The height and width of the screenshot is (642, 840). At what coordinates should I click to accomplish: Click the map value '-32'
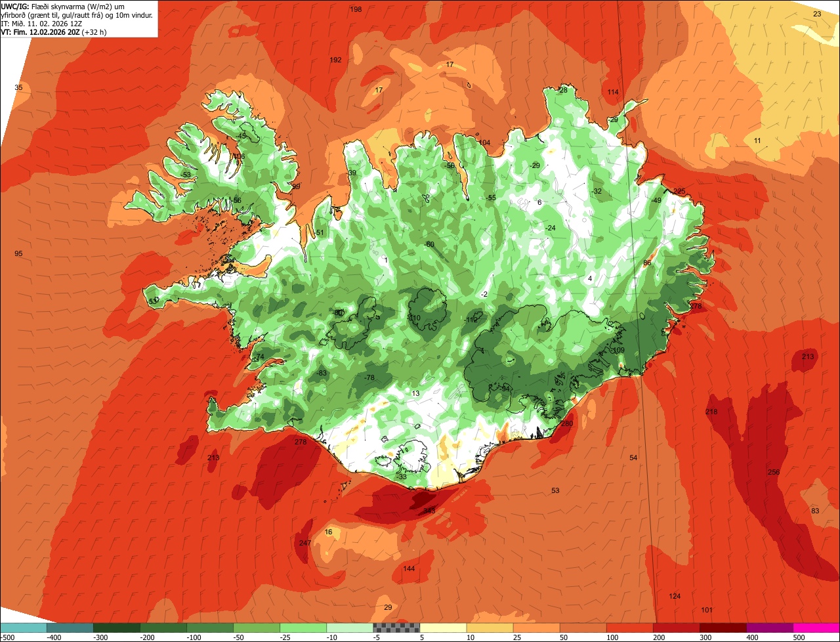click(597, 191)
